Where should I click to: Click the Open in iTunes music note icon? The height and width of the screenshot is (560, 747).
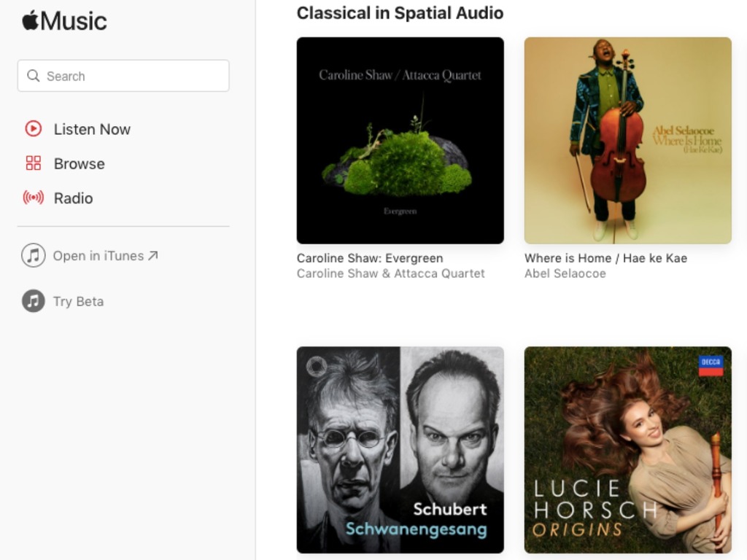click(x=34, y=256)
